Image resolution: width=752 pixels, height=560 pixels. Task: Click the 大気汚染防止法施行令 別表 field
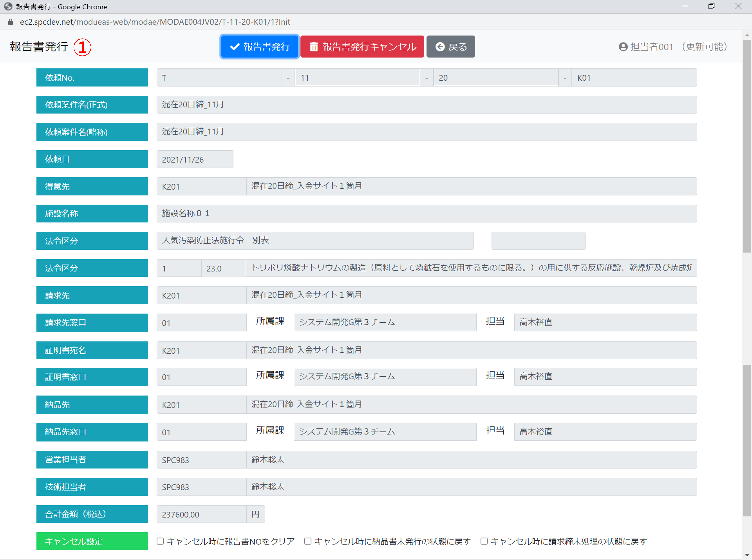pos(315,241)
